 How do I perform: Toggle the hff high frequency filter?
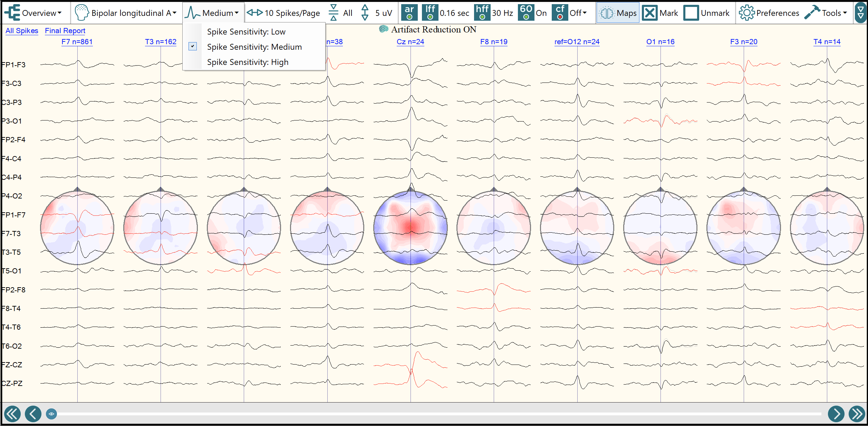482,13
